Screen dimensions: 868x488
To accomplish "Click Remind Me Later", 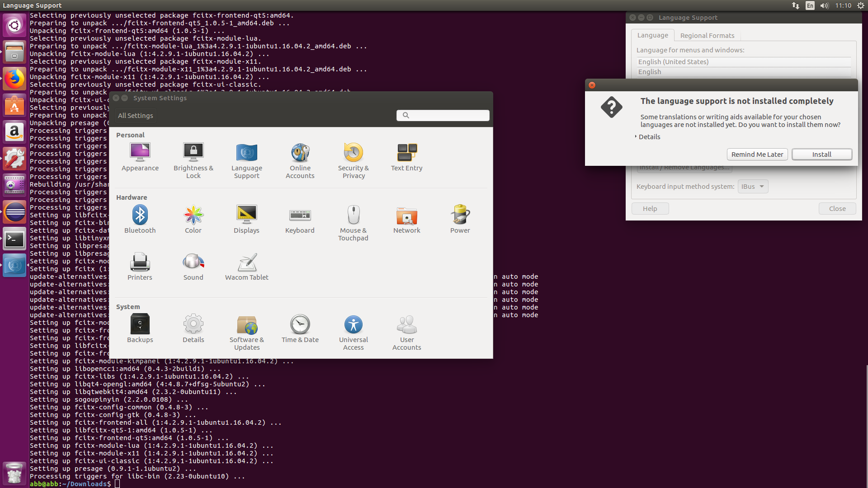I will (x=757, y=154).
